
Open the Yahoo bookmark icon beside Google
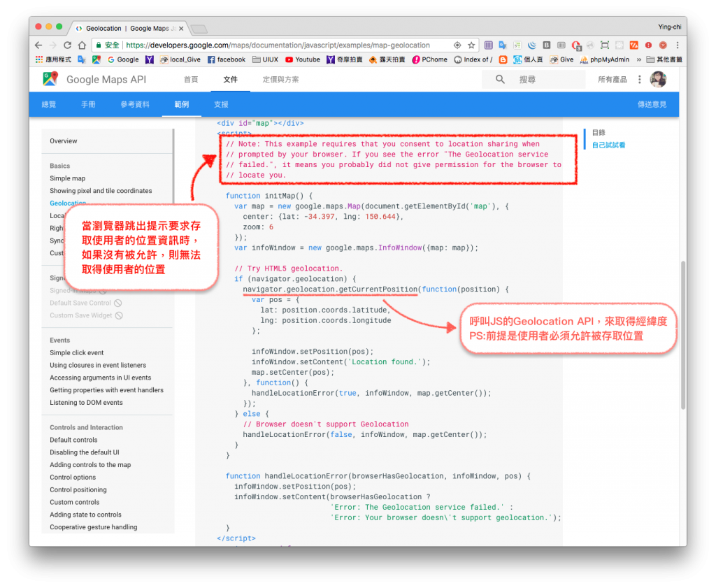[x=150, y=59]
